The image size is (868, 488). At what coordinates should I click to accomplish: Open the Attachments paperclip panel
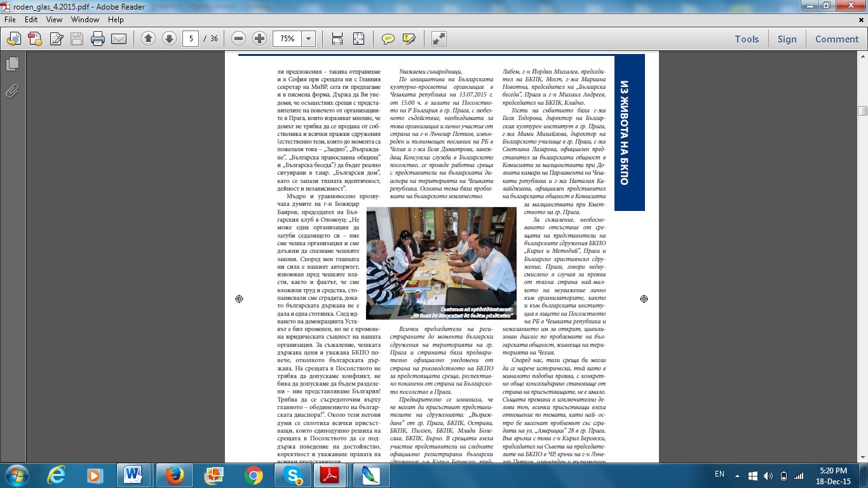[x=12, y=91]
